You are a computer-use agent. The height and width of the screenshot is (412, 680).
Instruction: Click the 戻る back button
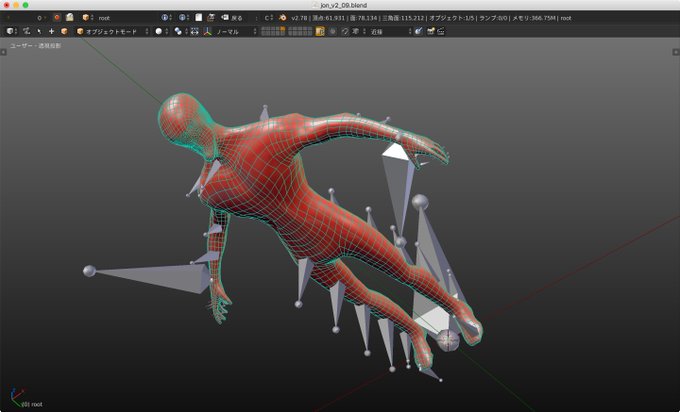pyautogui.click(x=232, y=18)
